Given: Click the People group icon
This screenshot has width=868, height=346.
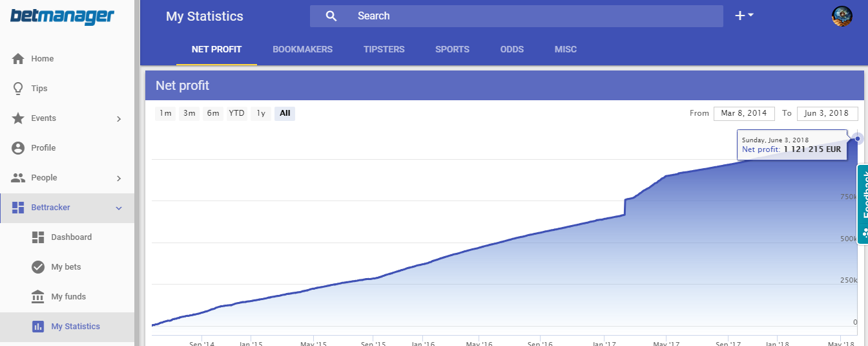Looking at the screenshot, I should tap(18, 178).
